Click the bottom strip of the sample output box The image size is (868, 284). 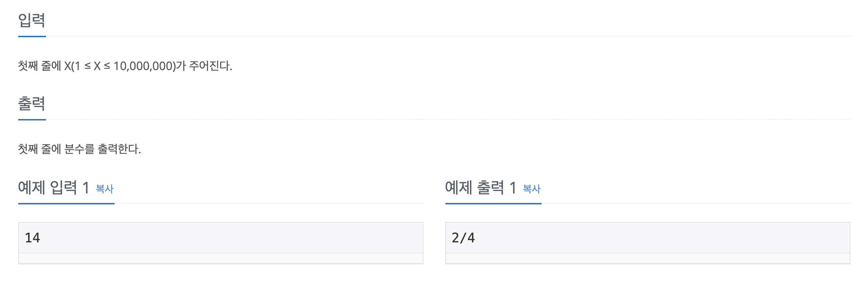[648, 258]
